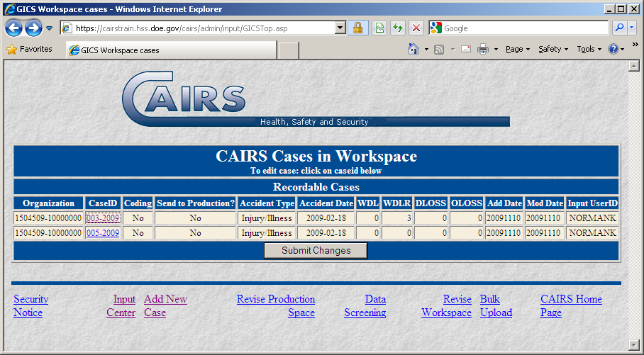The width and height of the screenshot is (644, 355).
Task: Open case 005-2009 link
Action: 103,233
